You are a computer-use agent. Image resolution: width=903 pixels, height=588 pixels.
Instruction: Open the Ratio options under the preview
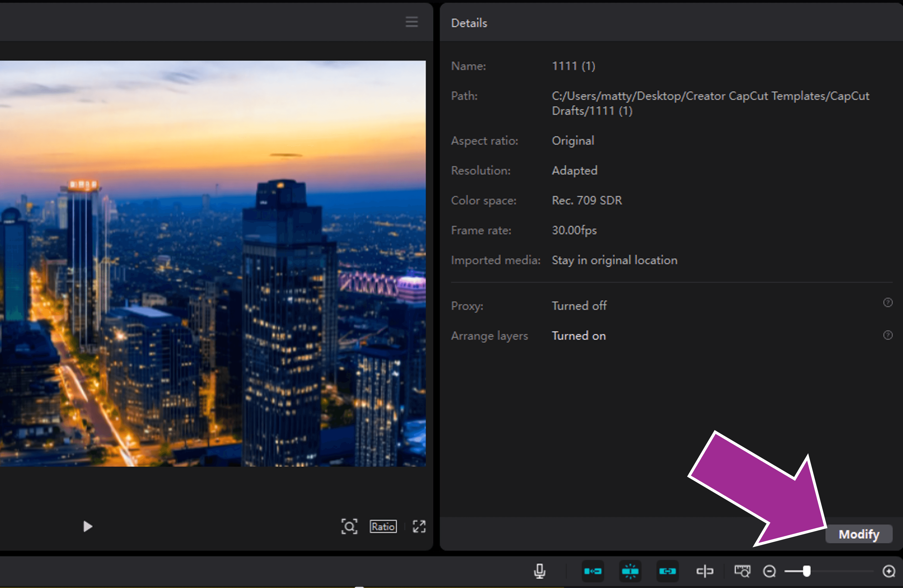(383, 527)
